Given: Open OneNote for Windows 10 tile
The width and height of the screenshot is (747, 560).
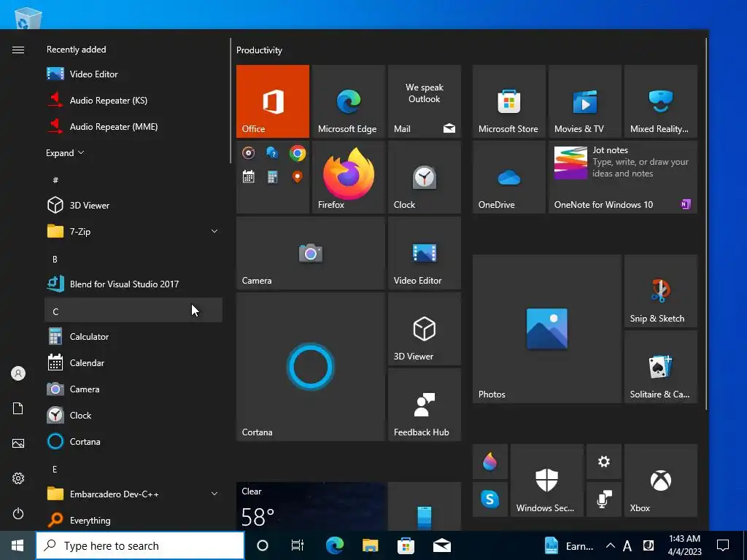Looking at the screenshot, I should pyautogui.click(x=623, y=177).
